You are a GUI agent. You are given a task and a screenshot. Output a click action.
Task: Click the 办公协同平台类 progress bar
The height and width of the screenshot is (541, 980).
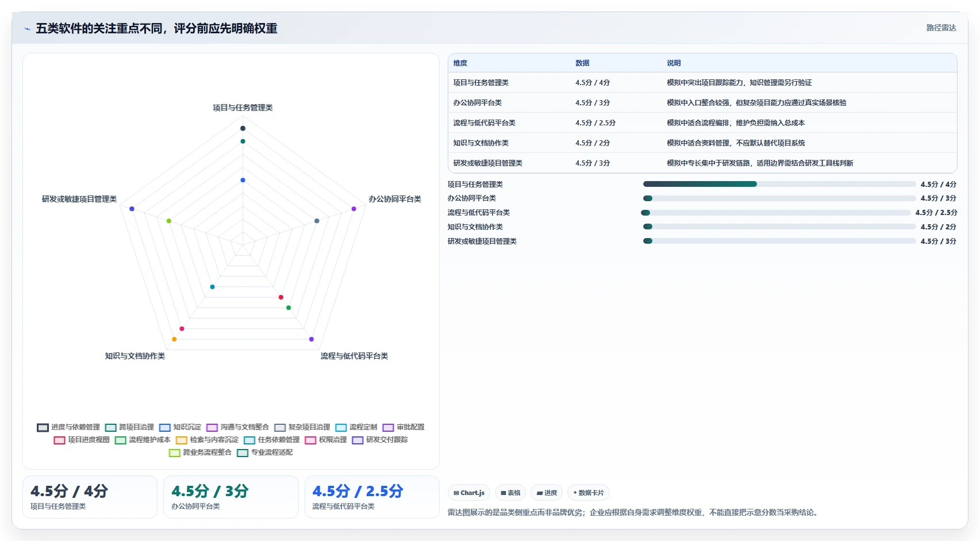pos(779,198)
